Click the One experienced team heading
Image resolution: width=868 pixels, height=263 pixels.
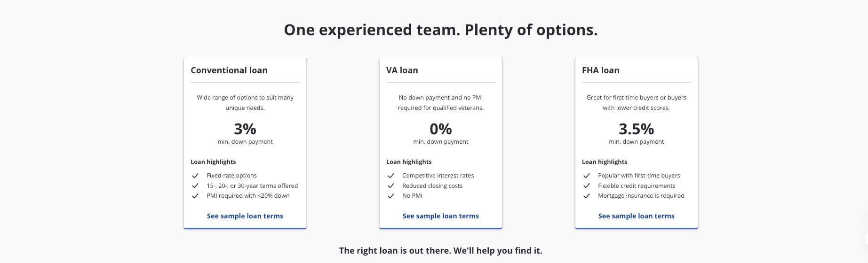pos(441,30)
